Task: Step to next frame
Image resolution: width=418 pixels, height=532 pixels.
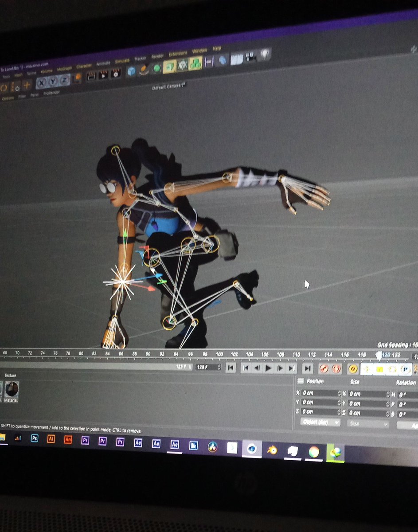Action: pyautogui.click(x=280, y=368)
